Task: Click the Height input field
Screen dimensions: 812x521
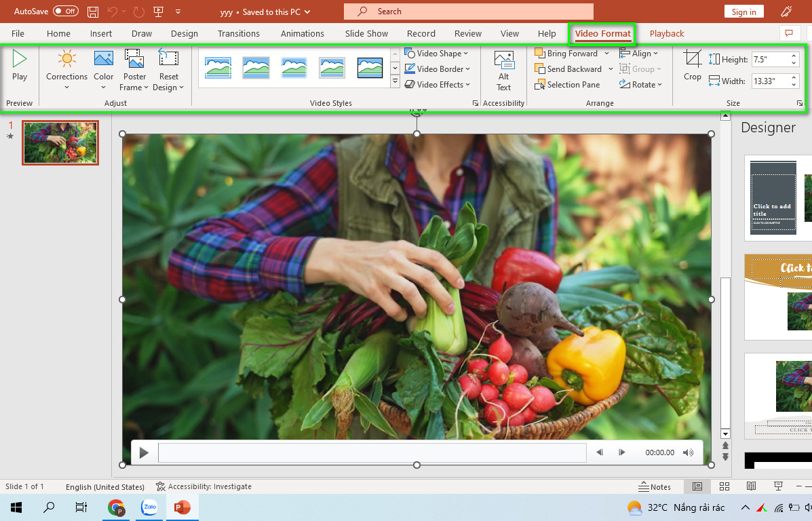Action: 771,60
